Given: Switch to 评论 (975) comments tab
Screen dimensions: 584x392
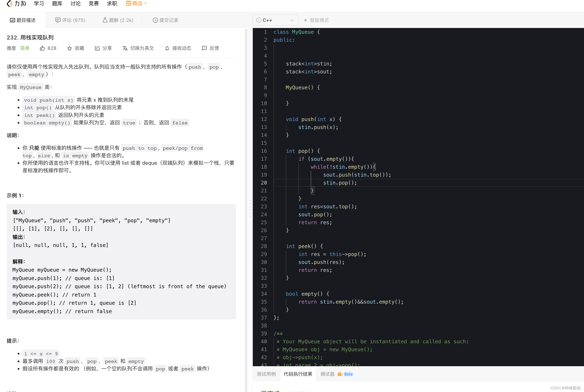Looking at the screenshot, I should (70, 20).
